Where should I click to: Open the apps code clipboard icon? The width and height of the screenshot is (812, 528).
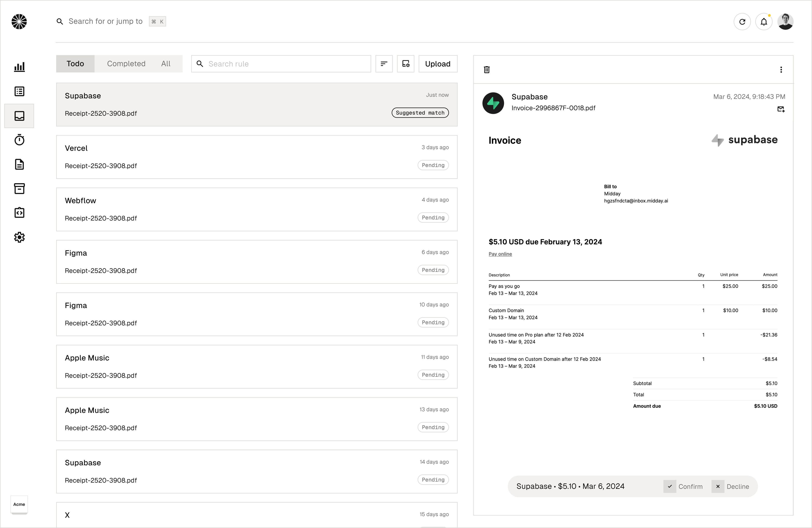tap(19, 213)
